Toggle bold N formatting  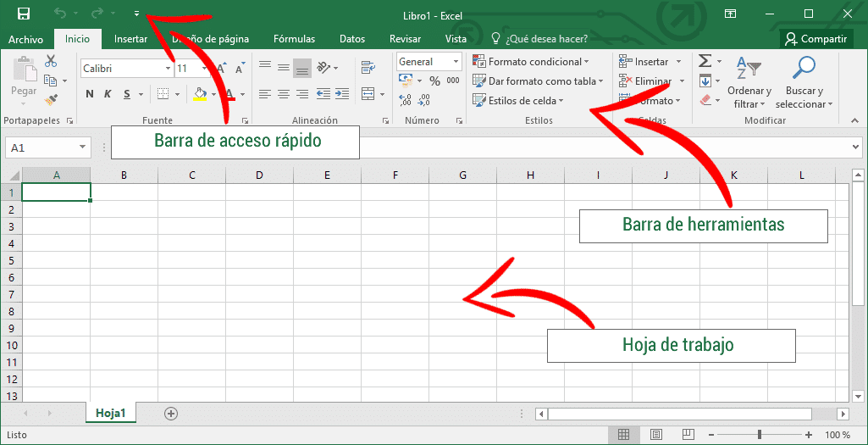(89, 94)
